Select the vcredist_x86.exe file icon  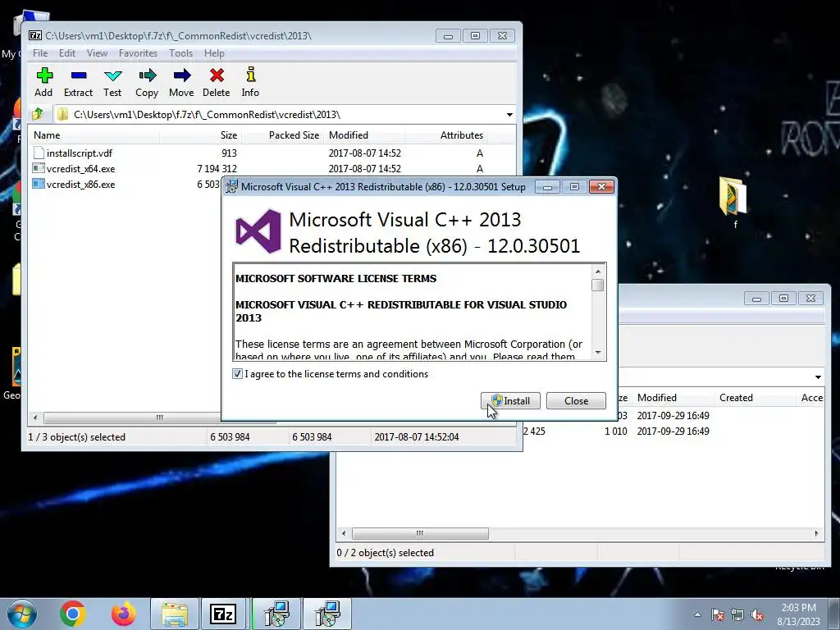[x=39, y=184]
